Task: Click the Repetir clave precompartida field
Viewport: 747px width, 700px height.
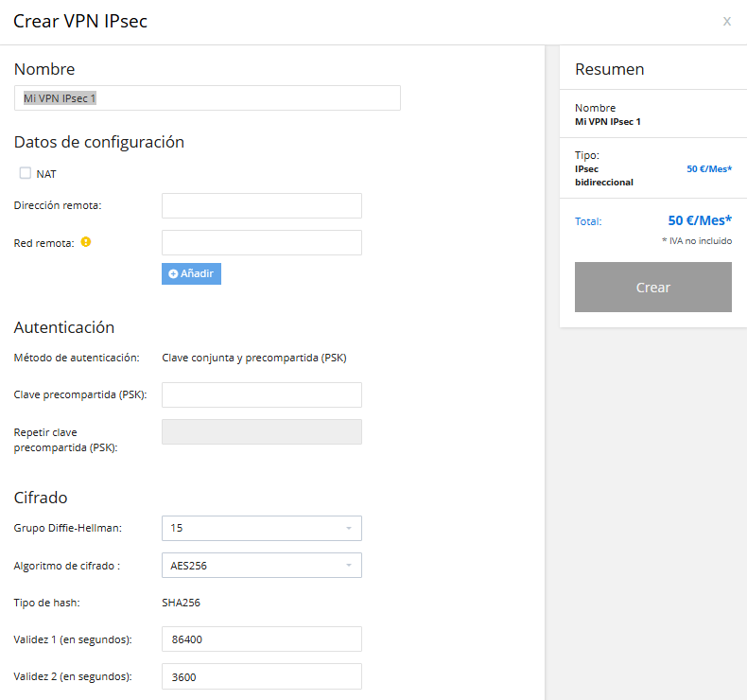Action: click(x=262, y=431)
